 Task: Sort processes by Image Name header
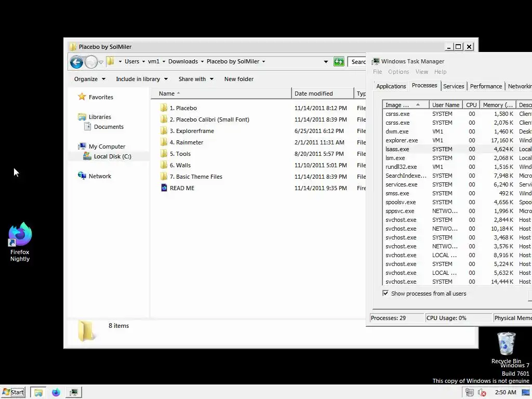click(x=406, y=105)
